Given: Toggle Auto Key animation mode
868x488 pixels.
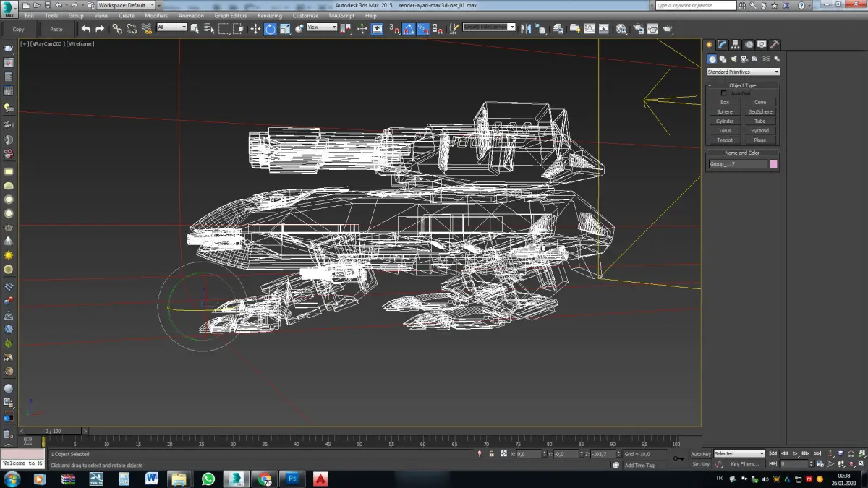Looking at the screenshot, I should coord(700,454).
